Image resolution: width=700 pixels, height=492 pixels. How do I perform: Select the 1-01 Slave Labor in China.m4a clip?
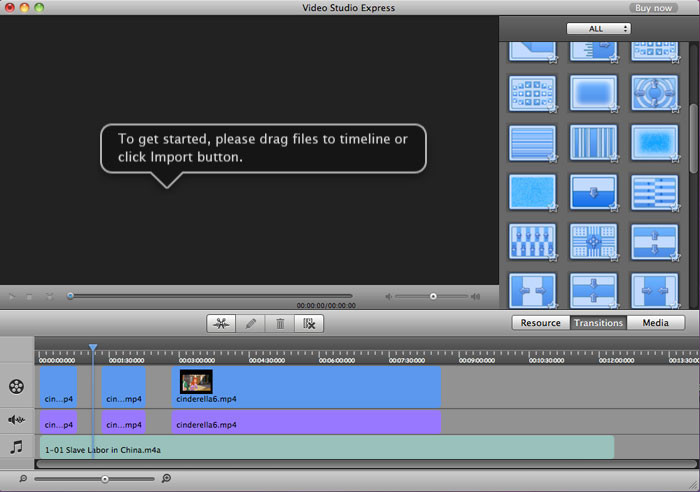[x=327, y=447]
